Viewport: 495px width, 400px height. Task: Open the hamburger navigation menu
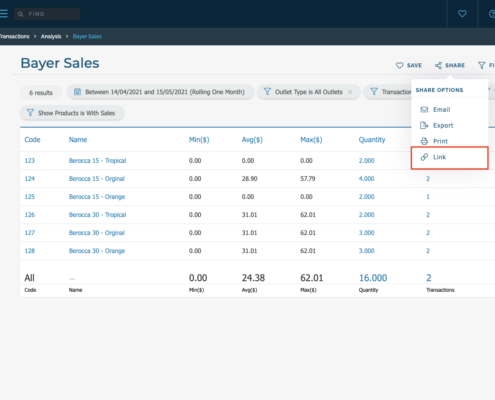pos(4,14)
